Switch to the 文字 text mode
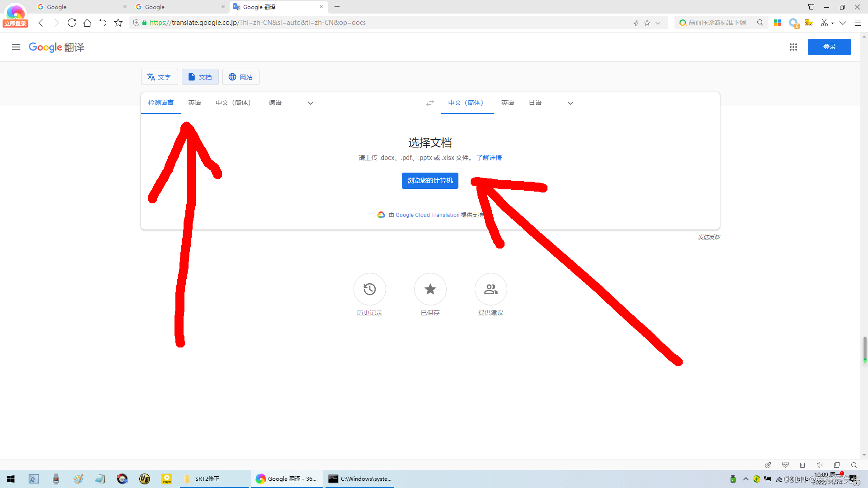 pos(159,77)
